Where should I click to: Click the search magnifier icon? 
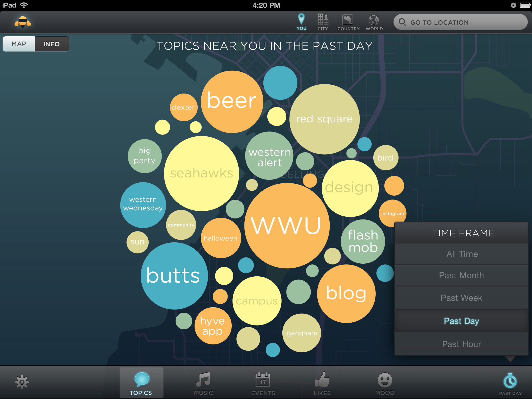point(402,22)
